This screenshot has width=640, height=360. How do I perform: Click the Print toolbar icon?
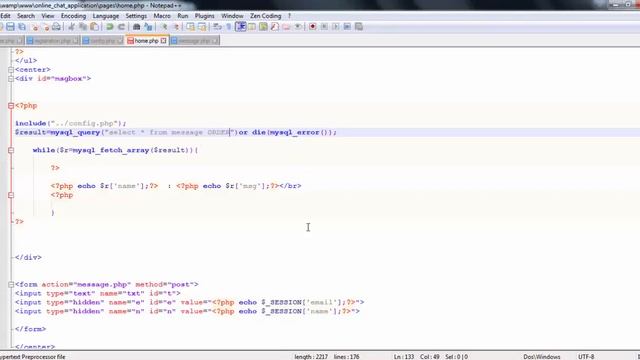[x=56, y=27]
